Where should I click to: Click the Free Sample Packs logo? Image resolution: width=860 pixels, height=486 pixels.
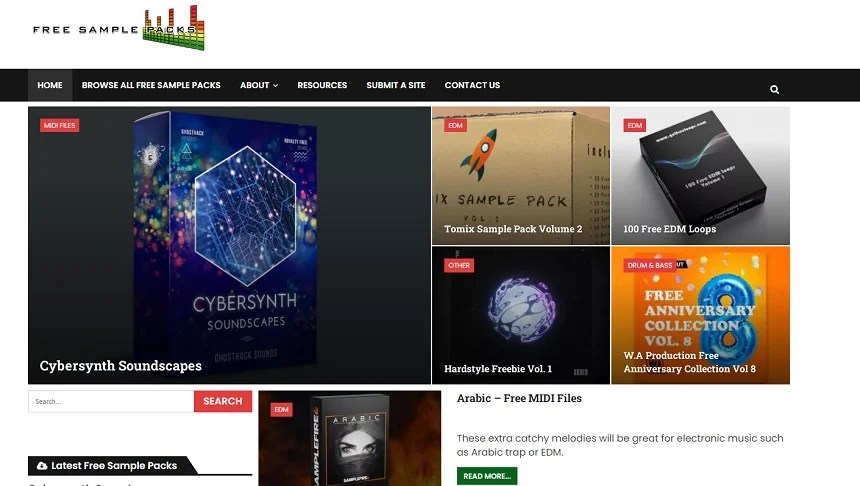pos(118,29)
